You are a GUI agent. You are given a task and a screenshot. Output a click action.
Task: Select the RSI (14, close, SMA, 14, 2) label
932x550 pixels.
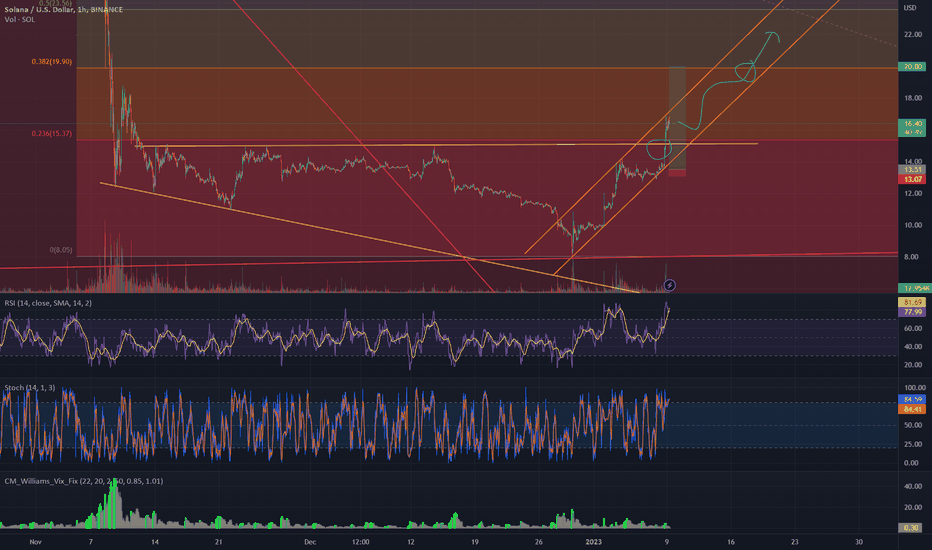pos(48,303)
